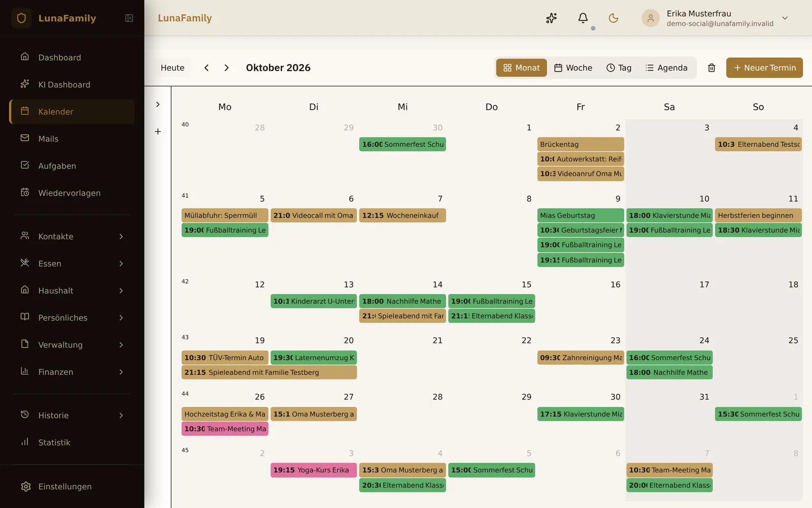
Task: Open Elternabend Klasse event on October 15
Action: [x=492, y=316]
